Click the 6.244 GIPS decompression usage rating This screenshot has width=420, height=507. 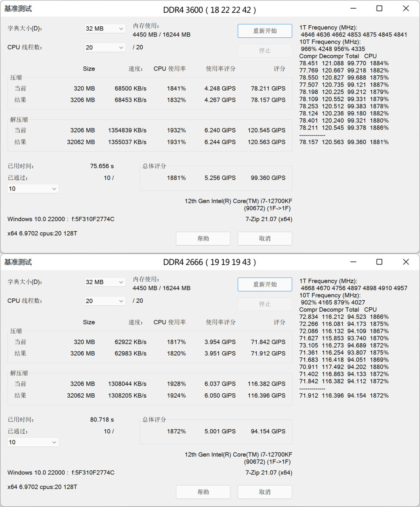[x=220, y=142]
